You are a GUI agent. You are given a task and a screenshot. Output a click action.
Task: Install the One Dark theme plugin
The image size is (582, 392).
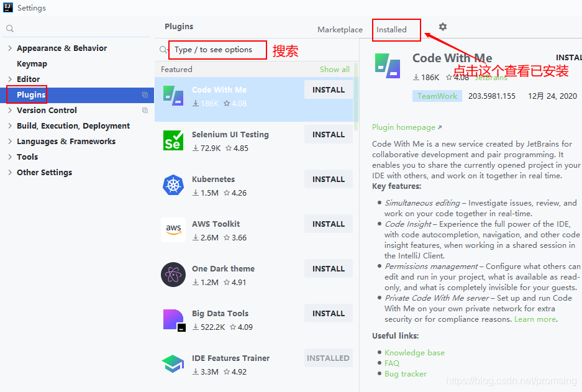(329, 269)
